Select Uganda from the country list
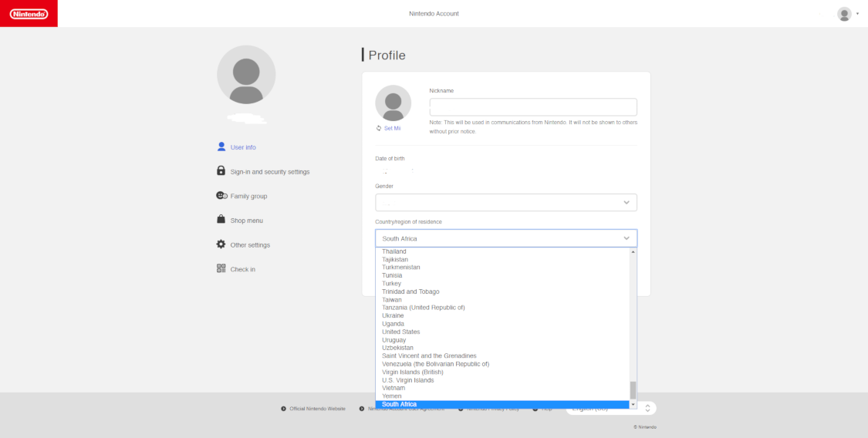Screen dimensions: 868x438 point(502,324)
